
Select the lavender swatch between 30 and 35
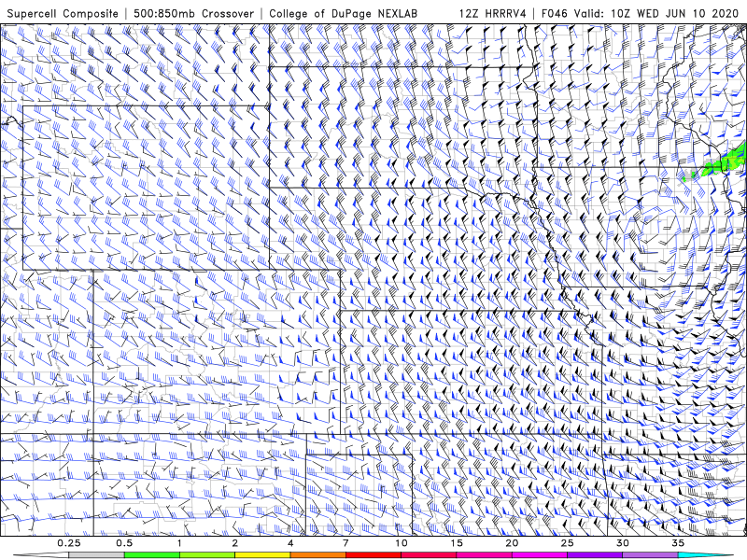pos(650,555)
